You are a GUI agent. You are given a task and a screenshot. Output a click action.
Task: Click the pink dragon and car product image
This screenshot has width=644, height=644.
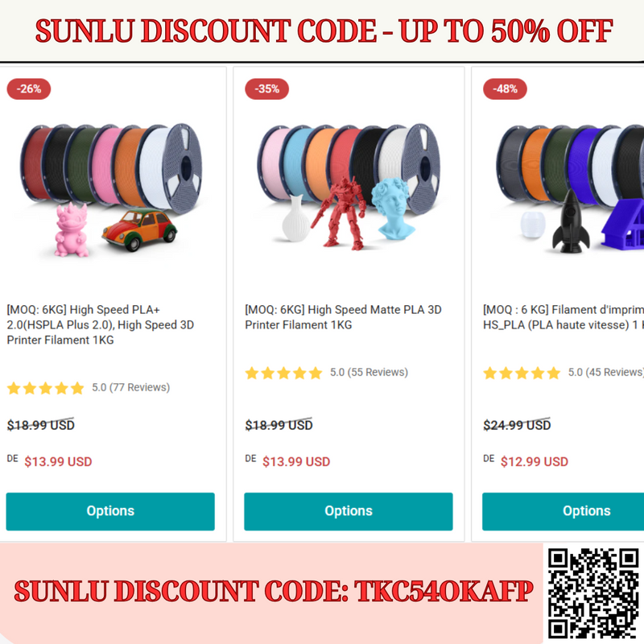pyautogui.click(x=111, y=190)
